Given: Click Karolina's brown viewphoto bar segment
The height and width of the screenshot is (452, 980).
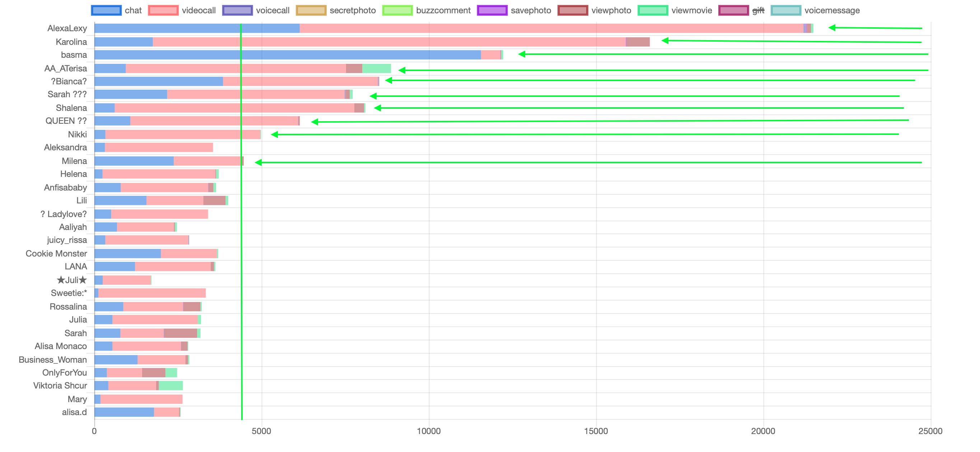Looking at the screenshot, I should (638, 42).
